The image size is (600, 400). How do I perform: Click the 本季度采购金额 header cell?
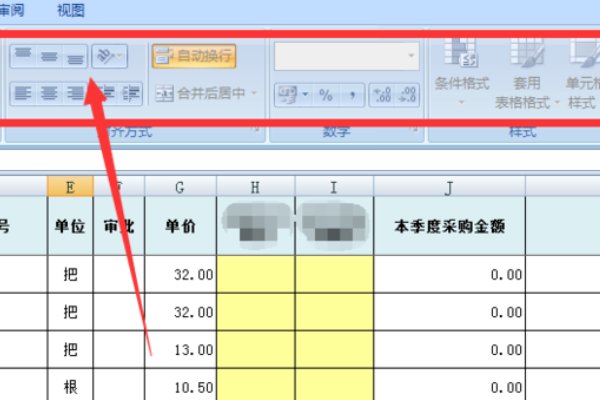click(x=449, y=226)
